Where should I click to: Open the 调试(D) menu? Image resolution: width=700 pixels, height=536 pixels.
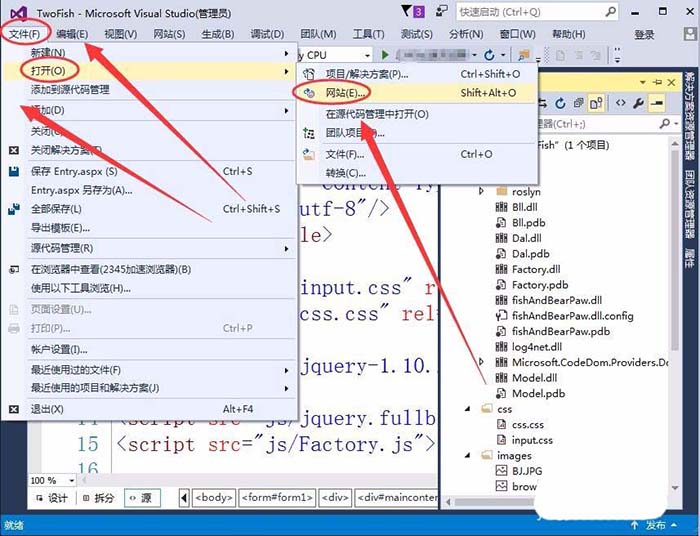(267, 34)
